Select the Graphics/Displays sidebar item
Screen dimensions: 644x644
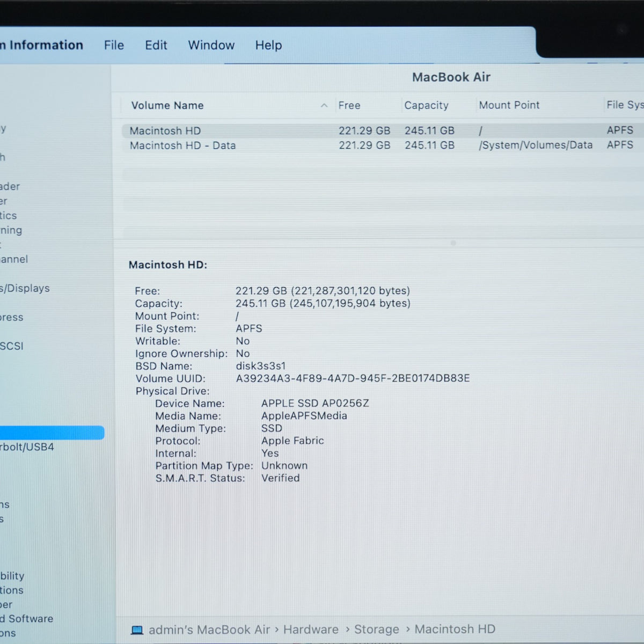point(25,288)
